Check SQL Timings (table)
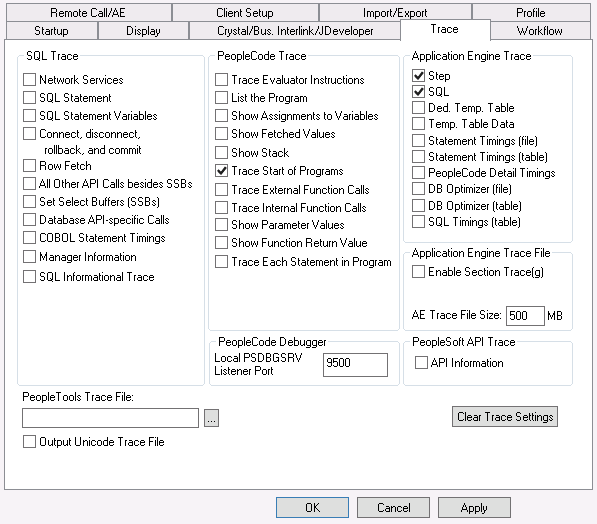597x524 pixels. (418, 222)
